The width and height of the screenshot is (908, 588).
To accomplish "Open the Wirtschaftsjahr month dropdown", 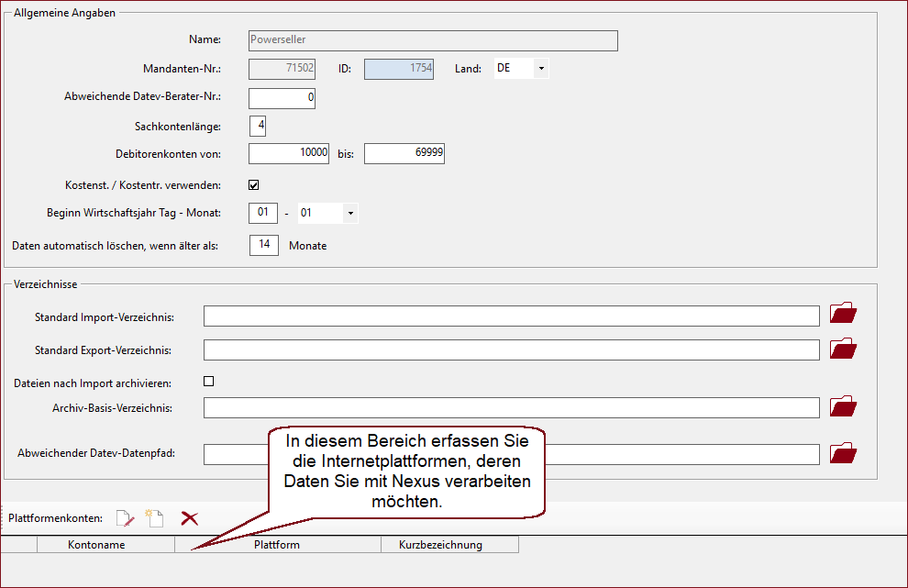I will click(x=349, y=213).
